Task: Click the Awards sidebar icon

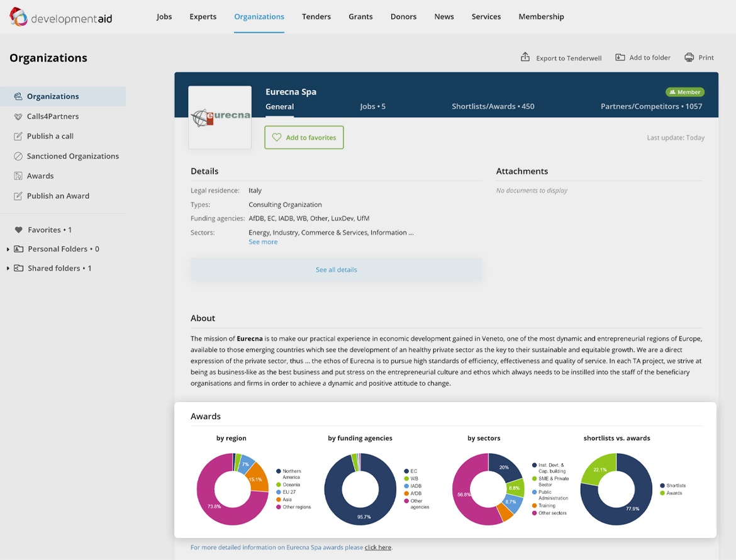Action: pos(18,176)
